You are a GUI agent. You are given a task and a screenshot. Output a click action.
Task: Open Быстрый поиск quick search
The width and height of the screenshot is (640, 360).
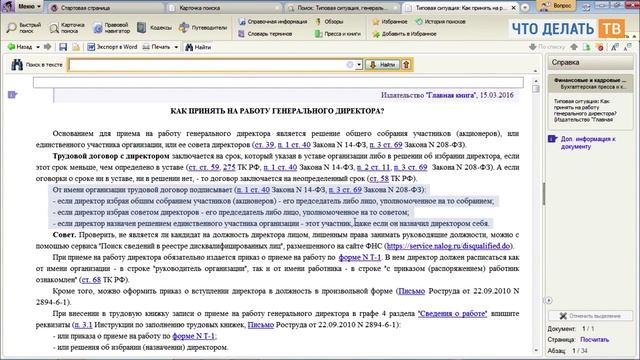pyautogui.click(x=24, y=28)
